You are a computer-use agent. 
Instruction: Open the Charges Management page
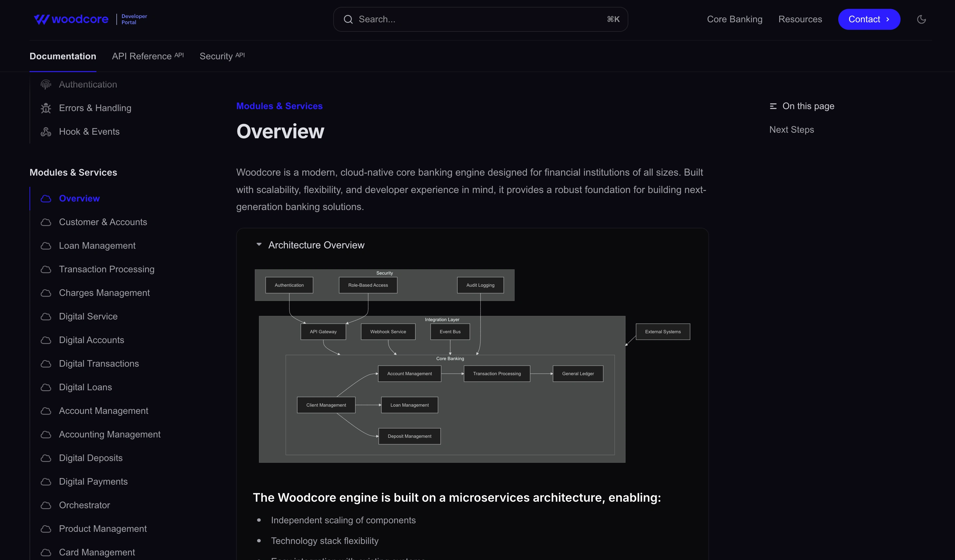[x=104, y=293]
